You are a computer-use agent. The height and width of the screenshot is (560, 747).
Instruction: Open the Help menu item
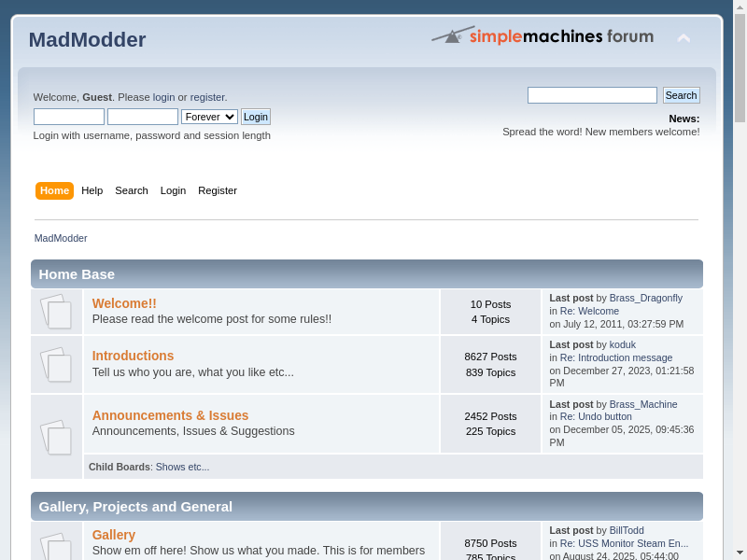(x=92, y=190)
